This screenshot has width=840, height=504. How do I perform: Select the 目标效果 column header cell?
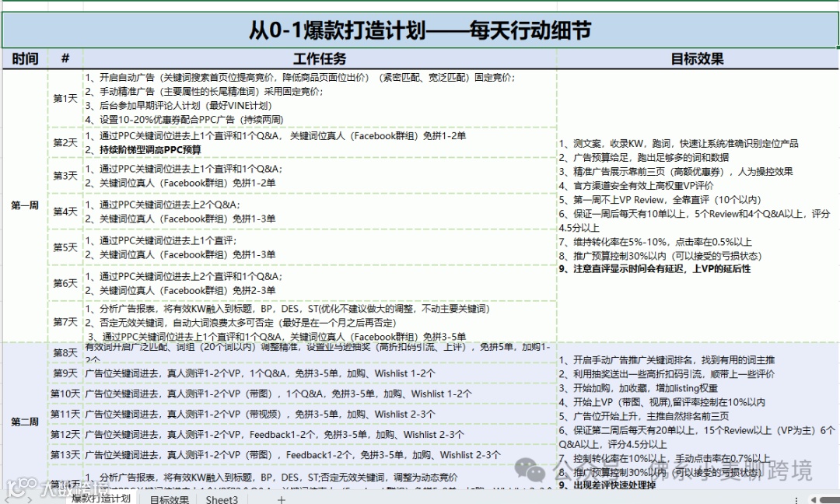[698, 58]
